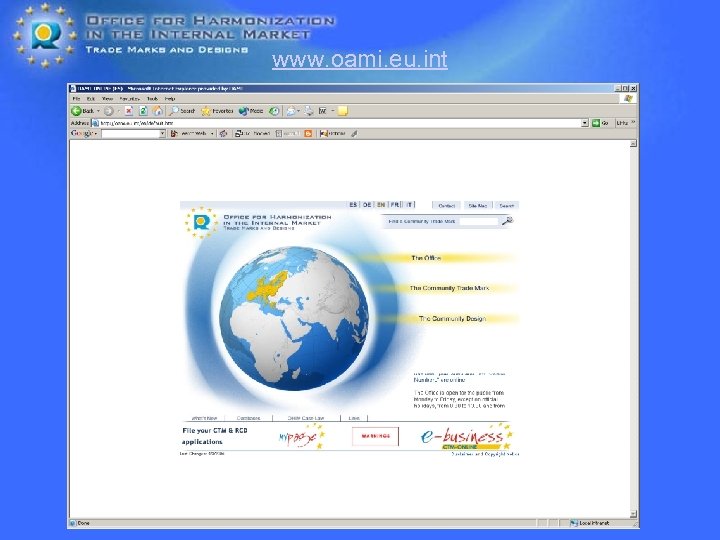Screen dimensions: 720x540
Task: Expand the address bar dropdown list
Action: pos(585,123)
